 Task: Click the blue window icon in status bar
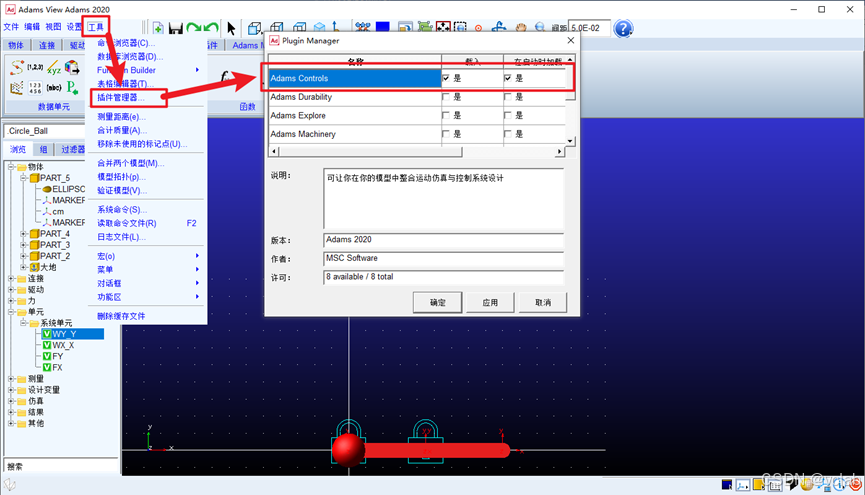[727, 485]
